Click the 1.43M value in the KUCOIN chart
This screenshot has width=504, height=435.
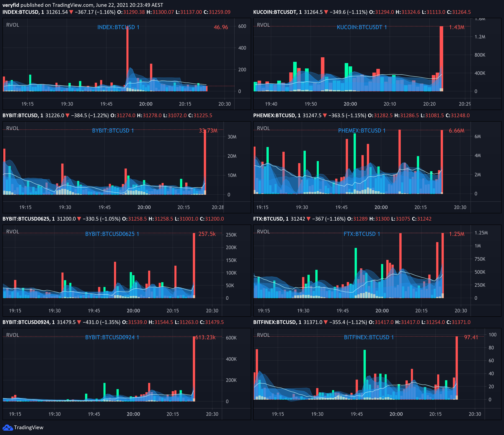click(457, 27)
